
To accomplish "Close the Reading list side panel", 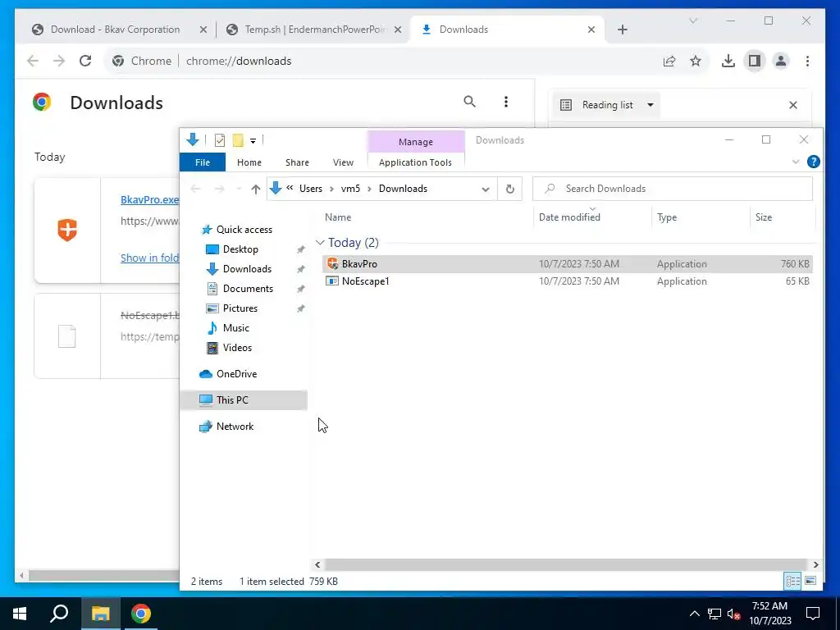I will [x=793, y=105].
